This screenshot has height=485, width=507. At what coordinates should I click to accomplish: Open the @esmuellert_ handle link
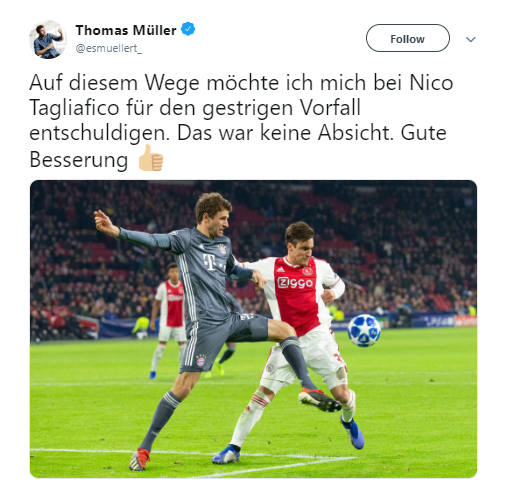pos(109,49)
